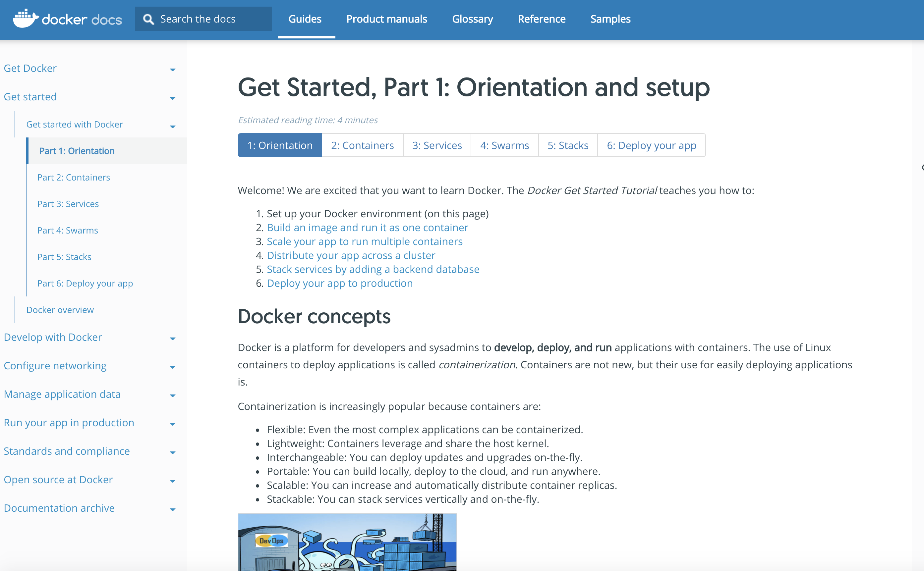This screenshot has width=924, height=571.
Task: Go to the 2: Containers step button
Action: [x=363, y=145]
